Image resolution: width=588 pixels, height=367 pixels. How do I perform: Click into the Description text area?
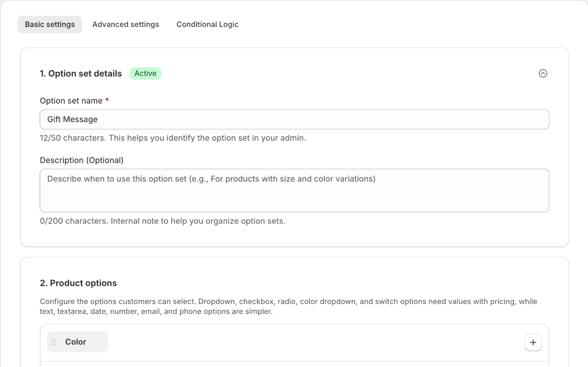(x=294, y=191)
